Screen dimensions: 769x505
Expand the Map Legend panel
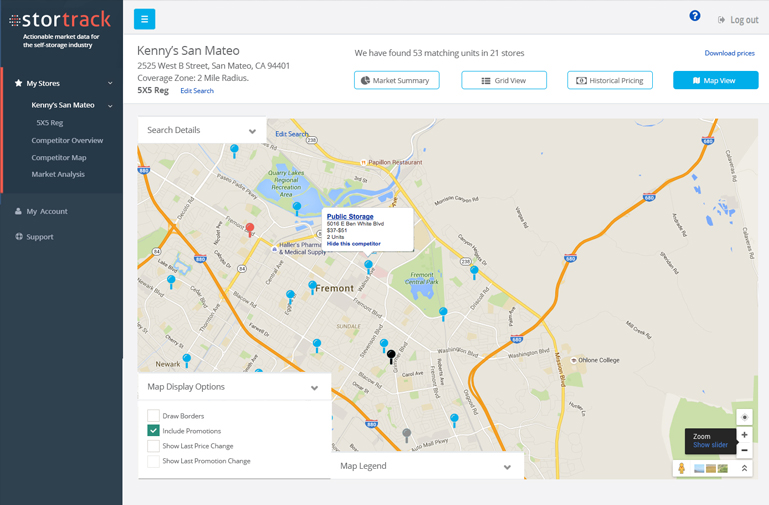tap(507, 467)
